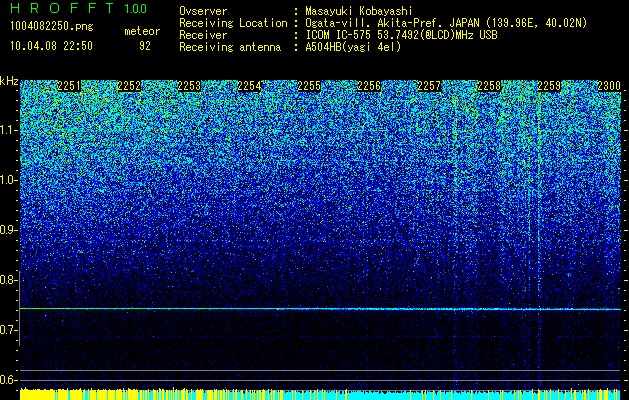629x400 pixels.
Task: Click the 2254 time marker
Action: (x=249, y=86)
